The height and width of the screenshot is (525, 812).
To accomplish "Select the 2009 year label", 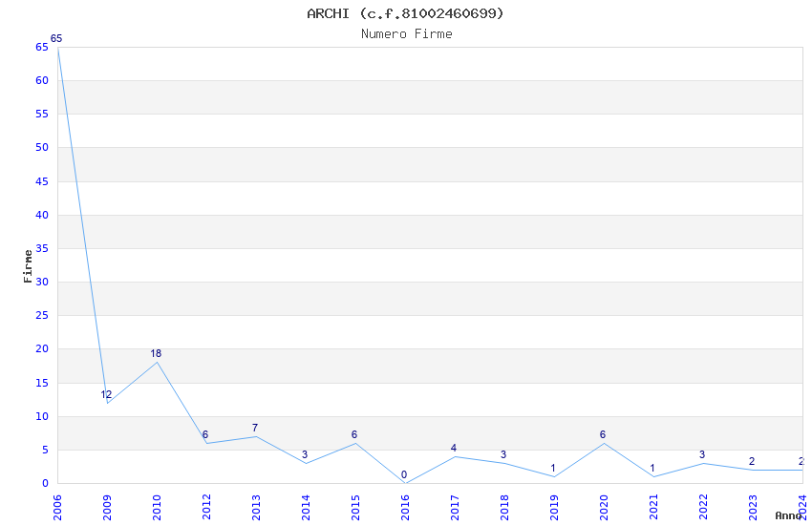I will [x=107, y=508].
